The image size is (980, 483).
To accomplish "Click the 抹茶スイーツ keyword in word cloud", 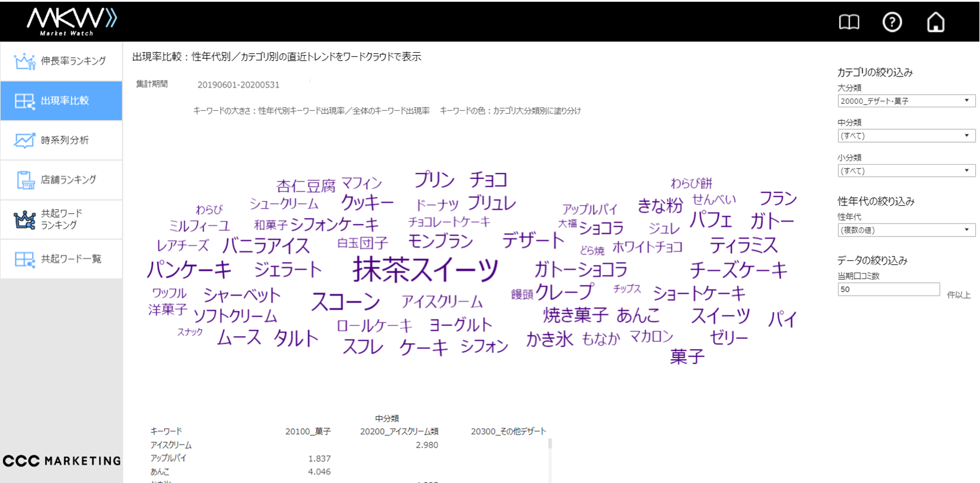I will 425,270.
